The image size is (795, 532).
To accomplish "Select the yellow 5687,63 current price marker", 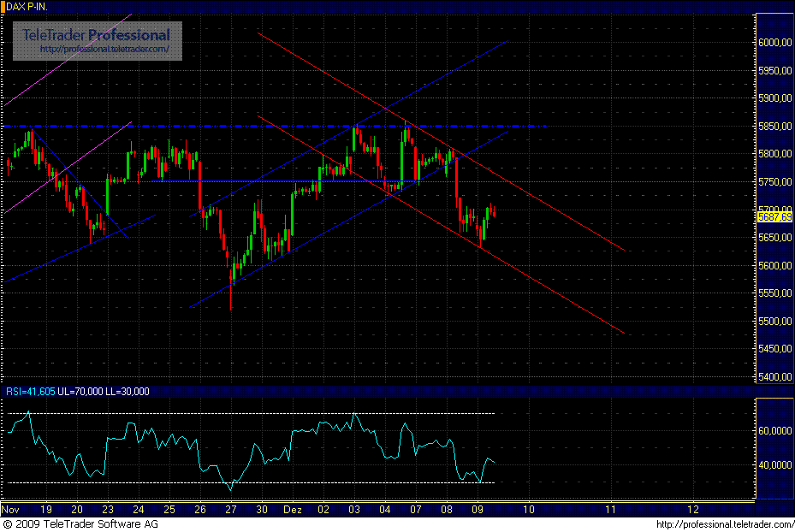I will (773, 218).
